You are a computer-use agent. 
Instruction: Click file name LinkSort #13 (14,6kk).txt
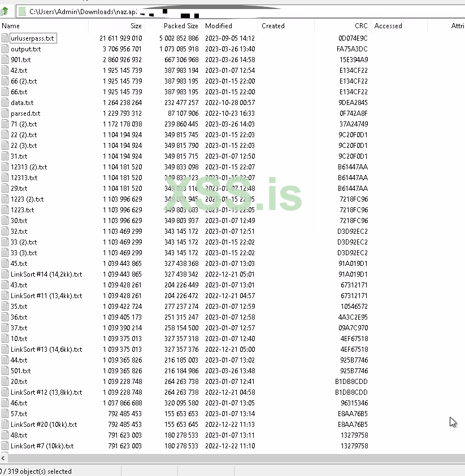point(46,349)
